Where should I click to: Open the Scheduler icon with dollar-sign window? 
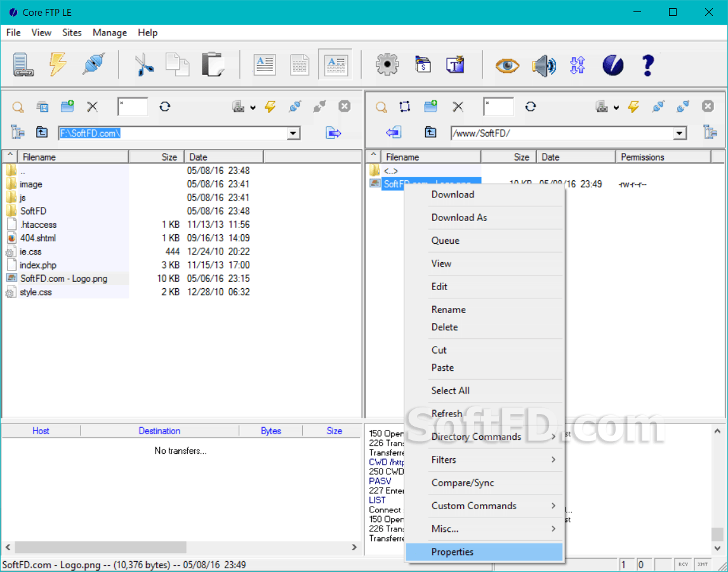423,65
